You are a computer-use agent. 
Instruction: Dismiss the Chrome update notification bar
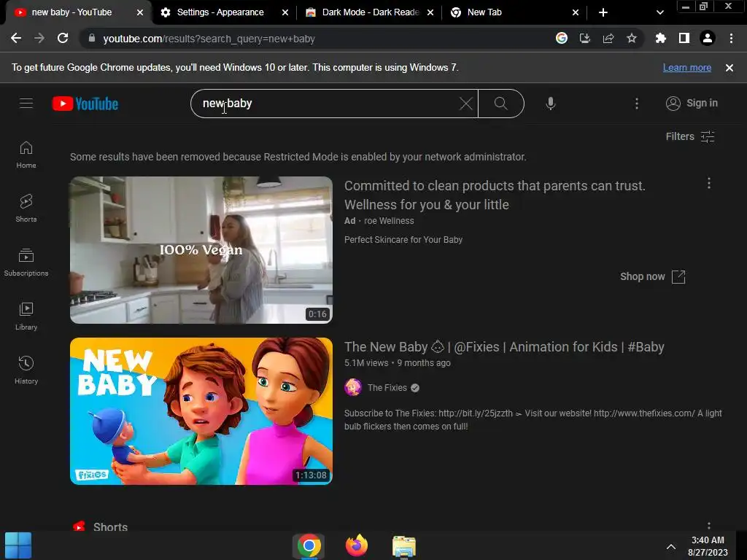coord(729,68)
